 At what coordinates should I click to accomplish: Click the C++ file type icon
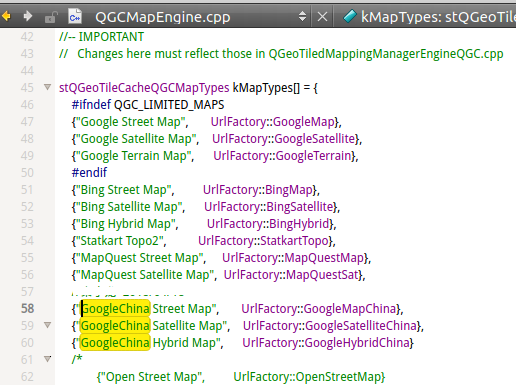[75, 16]
